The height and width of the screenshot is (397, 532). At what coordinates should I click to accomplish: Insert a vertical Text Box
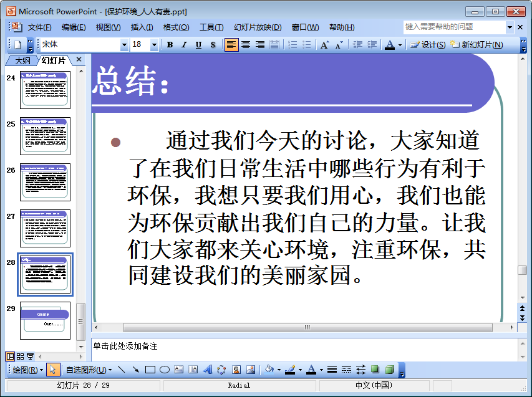[193, 370]
